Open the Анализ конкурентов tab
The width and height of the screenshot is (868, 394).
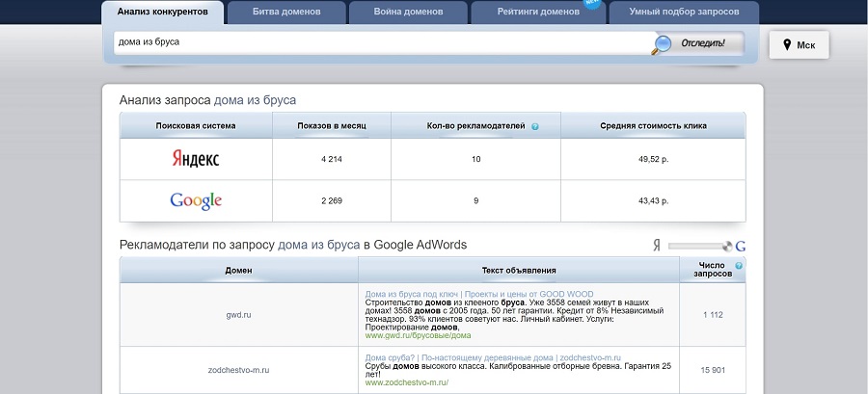pos(163,12)
